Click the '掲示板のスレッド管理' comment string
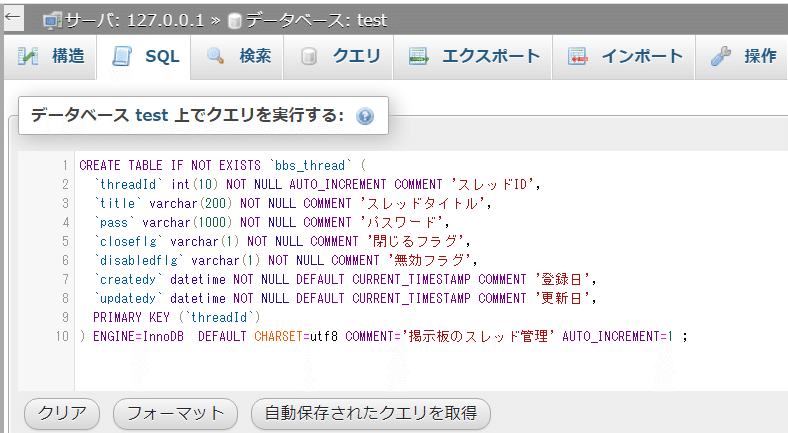The width and height of the screenshot is (788, 433). (x=477, y=336)
